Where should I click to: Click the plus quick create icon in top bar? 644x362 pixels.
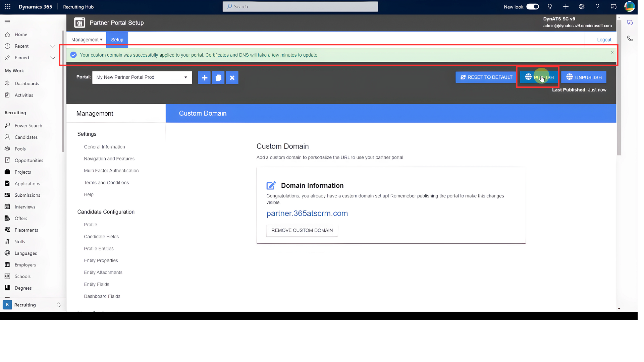566,7
